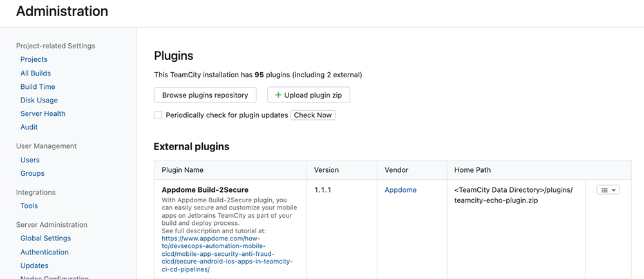
Task: Open Global Settings page
Action: 45,238
